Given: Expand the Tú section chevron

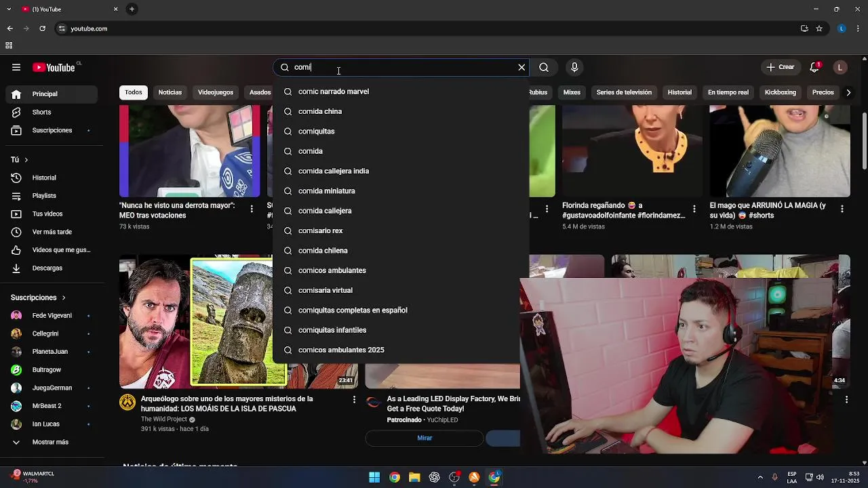Looking at the screenshot, I should click(x=26, y=160).
